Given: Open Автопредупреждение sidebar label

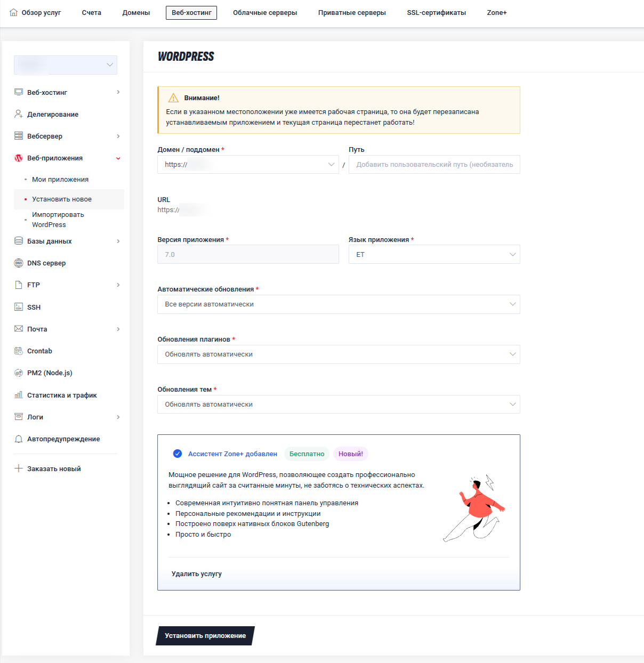Looking at the screenshot, I should click(63, 439).
